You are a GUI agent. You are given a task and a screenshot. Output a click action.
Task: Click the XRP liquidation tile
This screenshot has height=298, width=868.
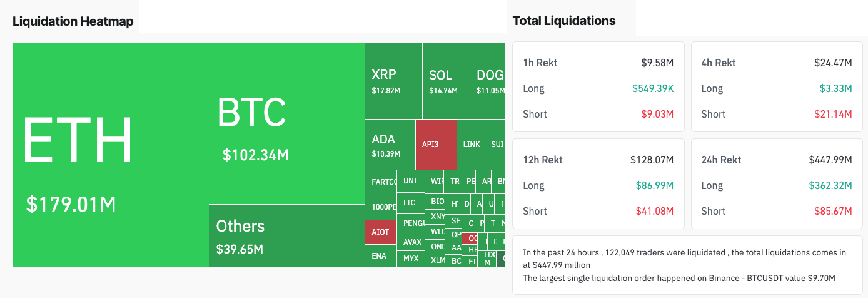tap(393, 81)
